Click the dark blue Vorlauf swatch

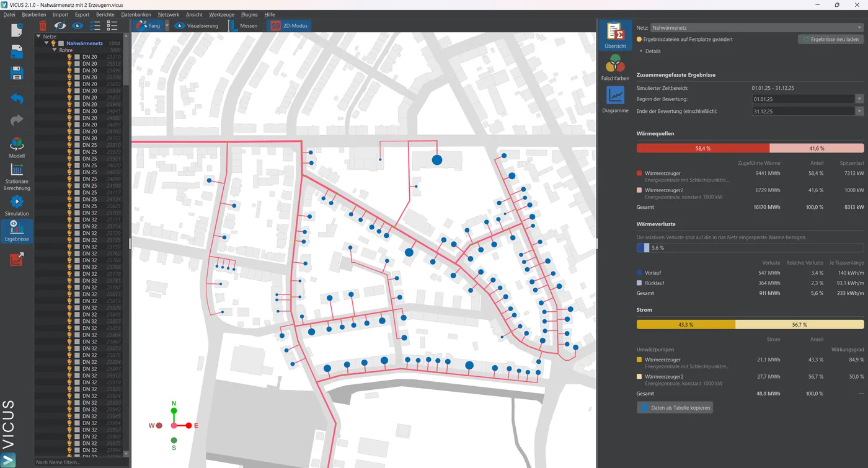click(639, 273)
